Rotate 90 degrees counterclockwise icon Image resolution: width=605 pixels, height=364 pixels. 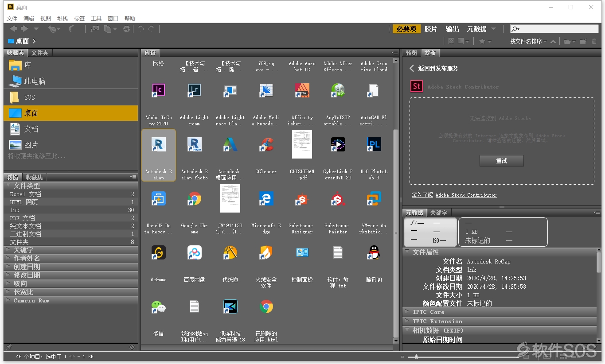click(141, 29)
